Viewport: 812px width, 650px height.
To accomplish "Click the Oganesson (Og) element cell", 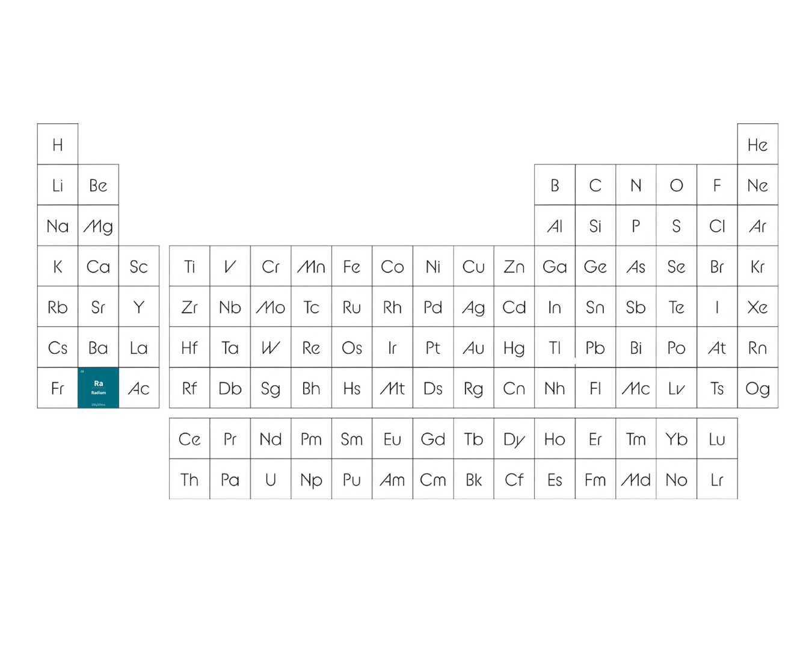I will tap(758, 388).
